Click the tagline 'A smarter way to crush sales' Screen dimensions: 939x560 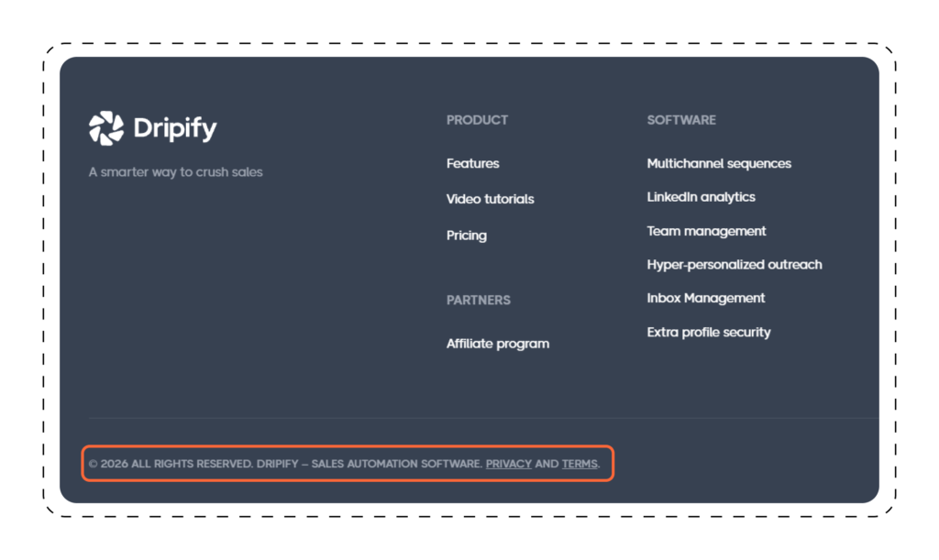point(175,172)
